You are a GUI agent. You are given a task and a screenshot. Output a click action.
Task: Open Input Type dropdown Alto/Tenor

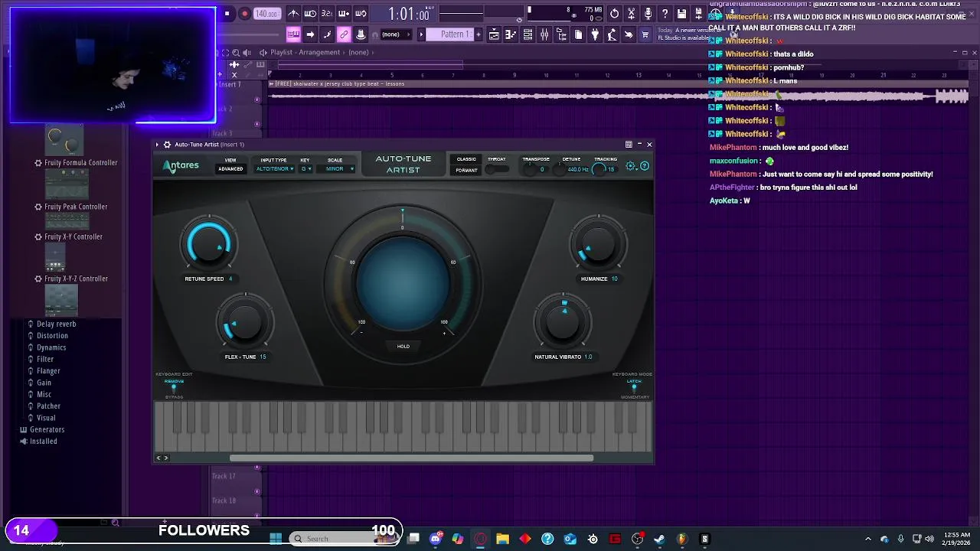[274, 169]
